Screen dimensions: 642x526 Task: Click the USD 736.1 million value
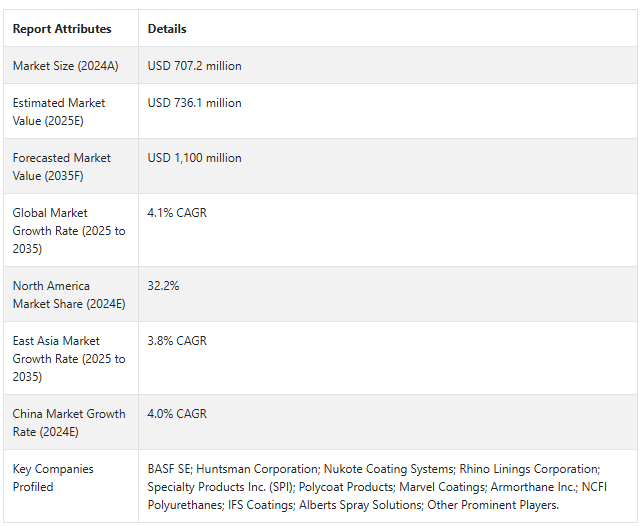[194, 103]
